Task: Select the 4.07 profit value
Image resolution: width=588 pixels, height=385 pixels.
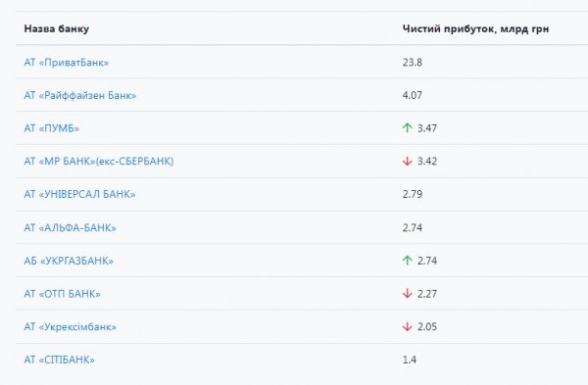Action: [413, 95]
